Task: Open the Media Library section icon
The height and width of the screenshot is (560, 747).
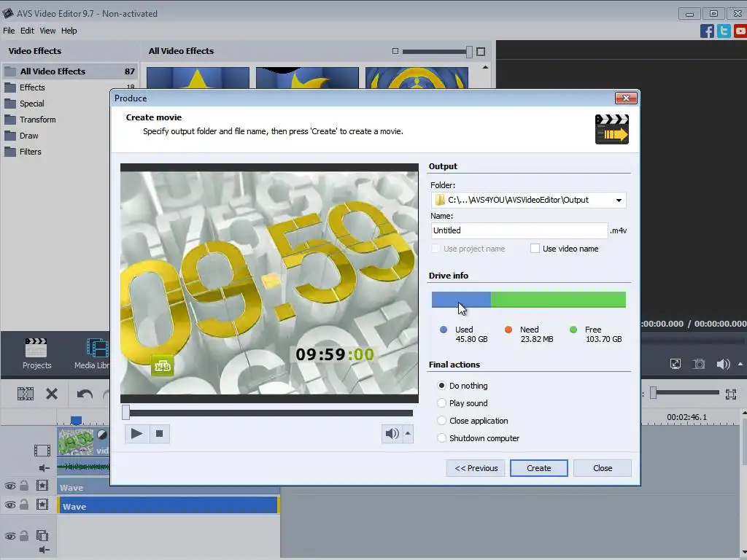Action: 97,348
